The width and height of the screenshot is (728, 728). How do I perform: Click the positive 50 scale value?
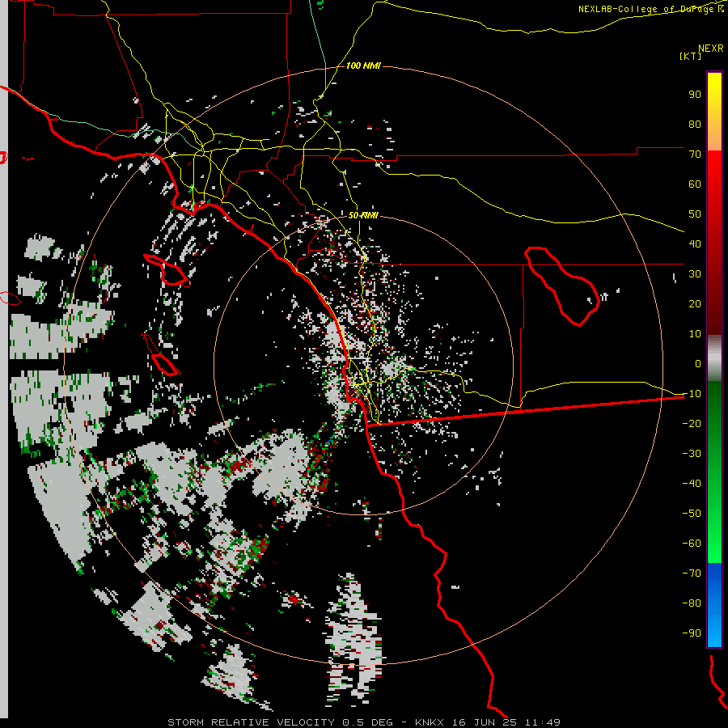[x=695, y=214]
